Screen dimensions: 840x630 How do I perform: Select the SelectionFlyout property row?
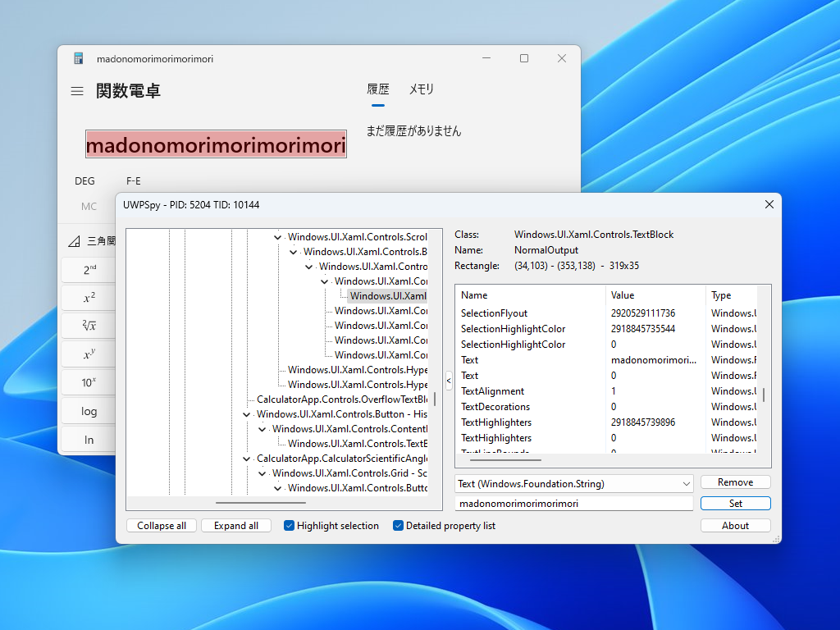pos(606,313)
